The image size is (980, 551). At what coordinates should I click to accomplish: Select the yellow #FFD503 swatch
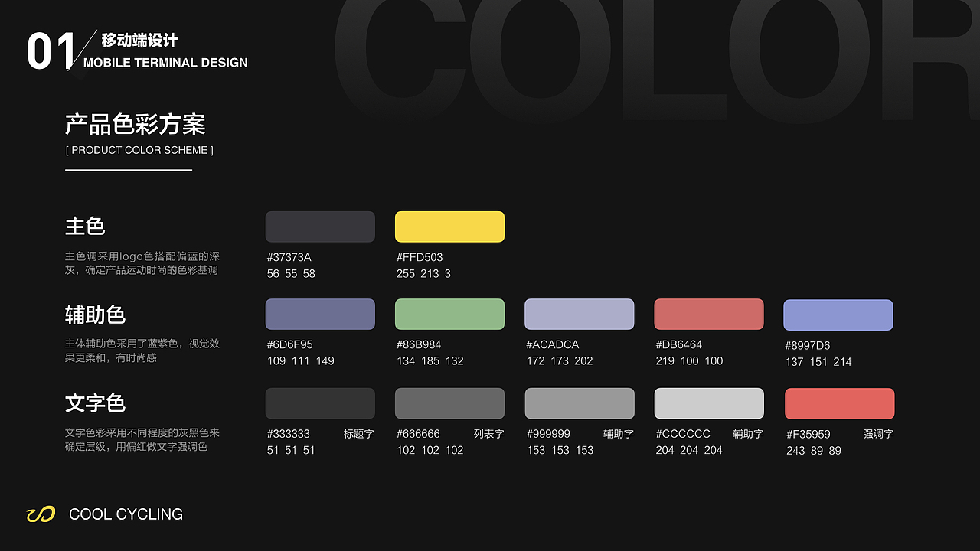tap(449, 227)
